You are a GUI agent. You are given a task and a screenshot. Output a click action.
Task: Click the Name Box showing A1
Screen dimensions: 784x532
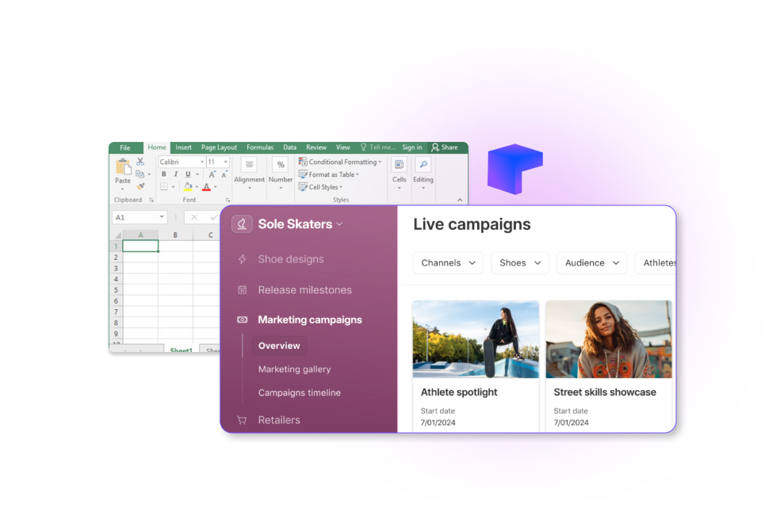tap(139, 217)
